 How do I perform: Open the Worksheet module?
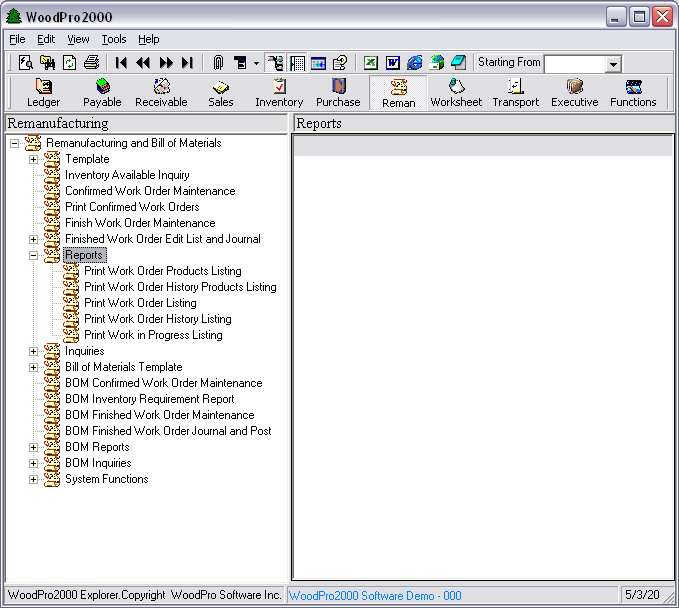pyautogui.click(x=456, y=93)
